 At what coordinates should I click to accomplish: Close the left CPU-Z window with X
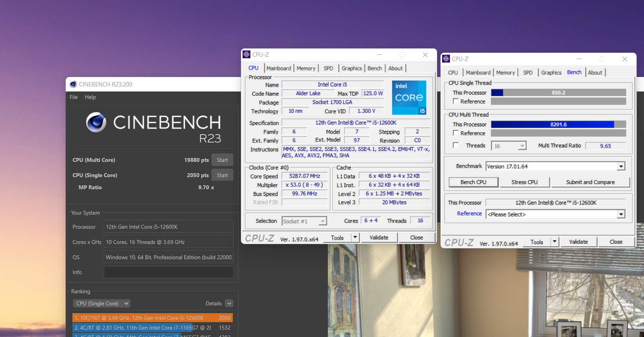pyautogui.click(x=425, y=55)
